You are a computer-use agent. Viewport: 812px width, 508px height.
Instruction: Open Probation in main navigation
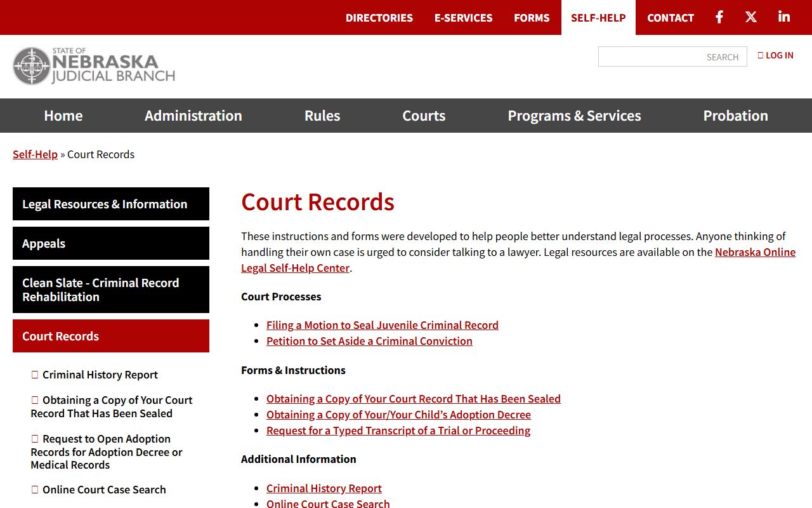point(736,116)
